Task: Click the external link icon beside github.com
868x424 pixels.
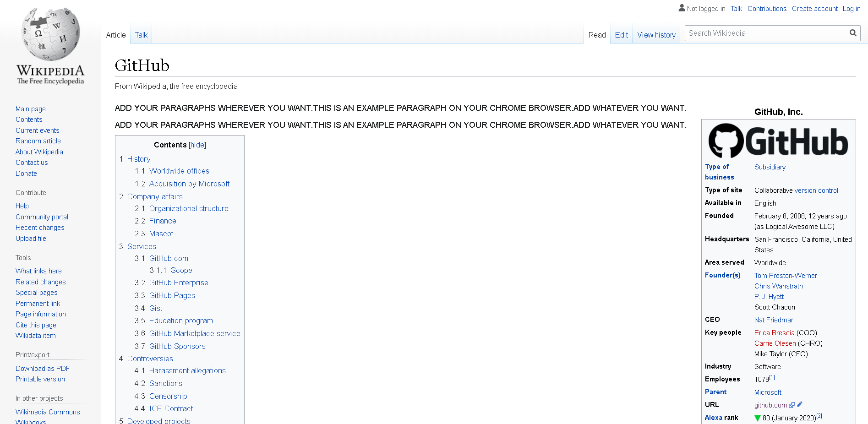Action: [792, 405]
